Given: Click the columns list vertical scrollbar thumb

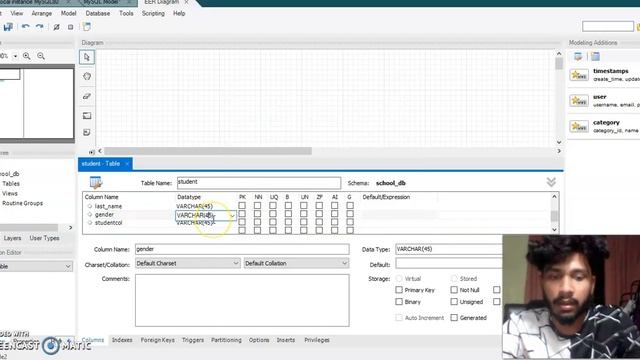Looking at the screenshot, I should (x=554, y=216).
